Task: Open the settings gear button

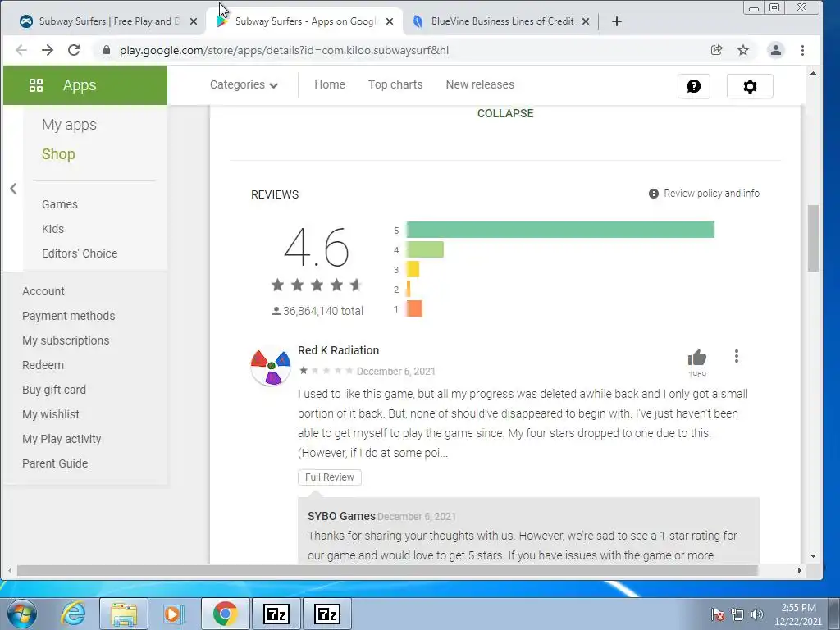Action: [x=750, y=86]
